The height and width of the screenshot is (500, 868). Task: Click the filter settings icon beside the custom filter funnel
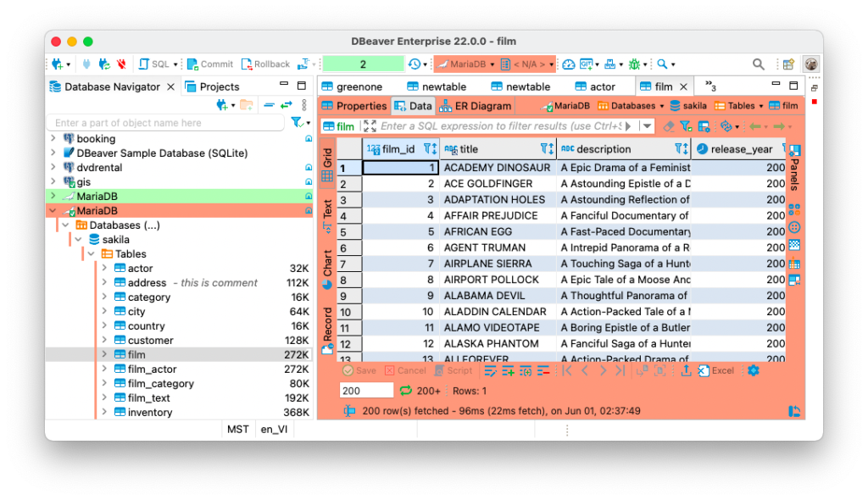704,127
